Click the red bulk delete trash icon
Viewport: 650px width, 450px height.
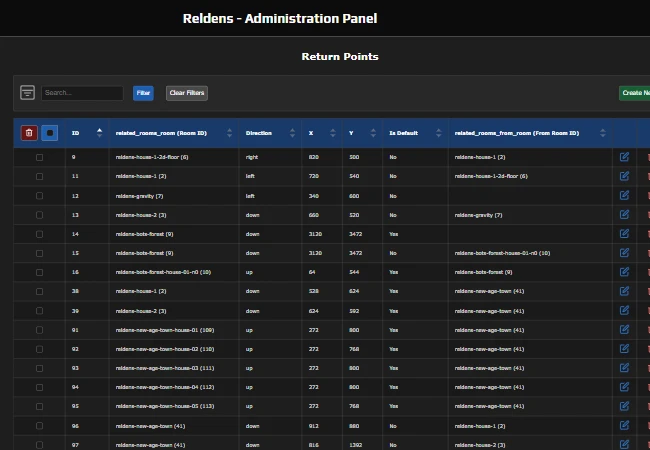pyautogui.click(x=29, y=133)
